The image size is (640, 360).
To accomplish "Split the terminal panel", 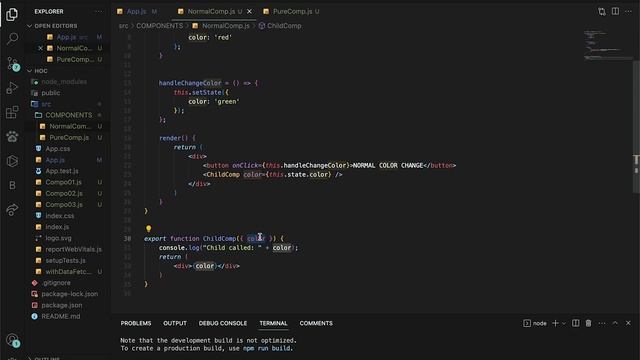I will pos(576,323).
